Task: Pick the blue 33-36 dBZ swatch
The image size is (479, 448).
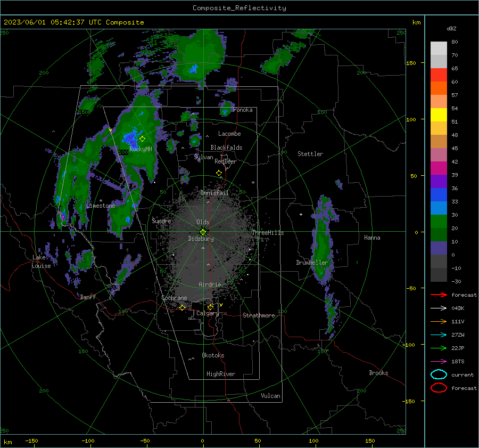Action: (439, 195)
